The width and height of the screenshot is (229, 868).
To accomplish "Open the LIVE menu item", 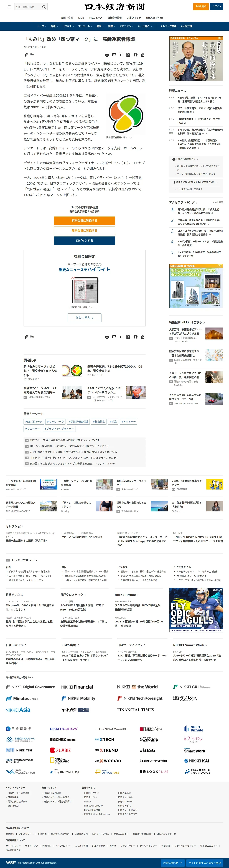I will 81,17.
